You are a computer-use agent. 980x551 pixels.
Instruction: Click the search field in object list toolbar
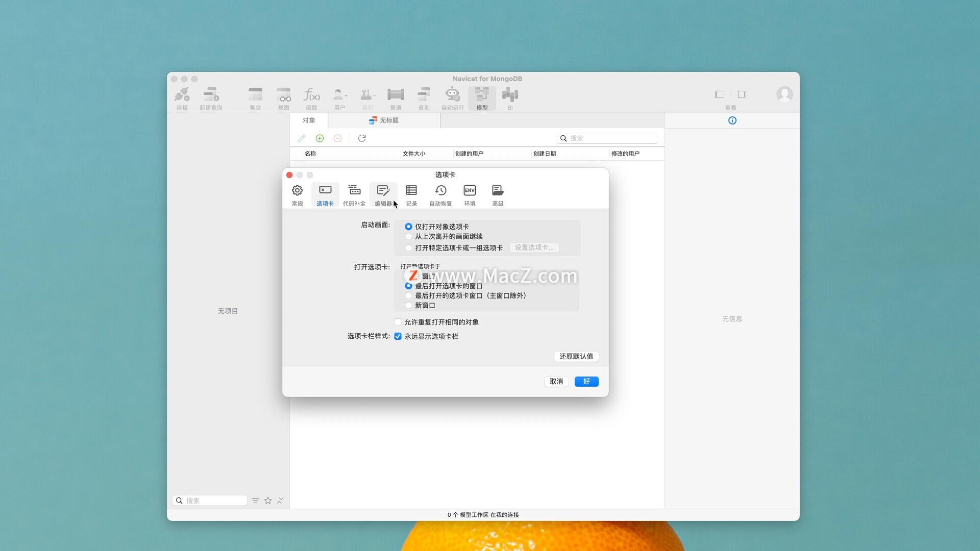click(x=607, y=138)
